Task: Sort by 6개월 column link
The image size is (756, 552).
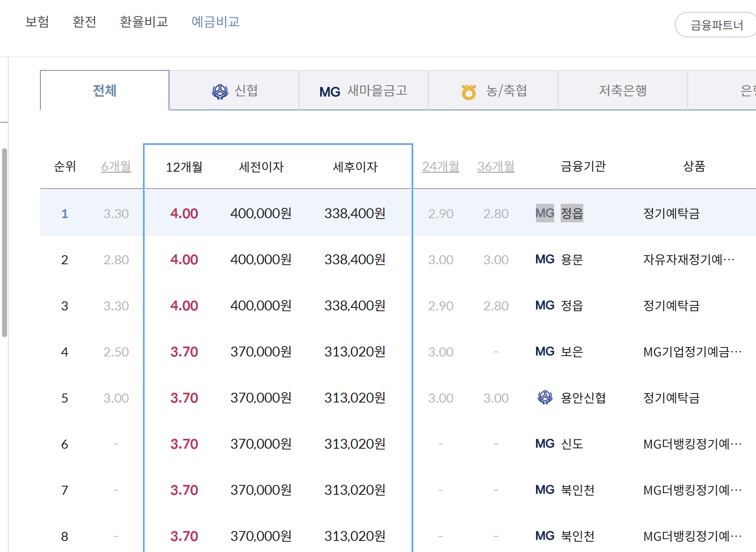Action: click(x=116, y=167)
